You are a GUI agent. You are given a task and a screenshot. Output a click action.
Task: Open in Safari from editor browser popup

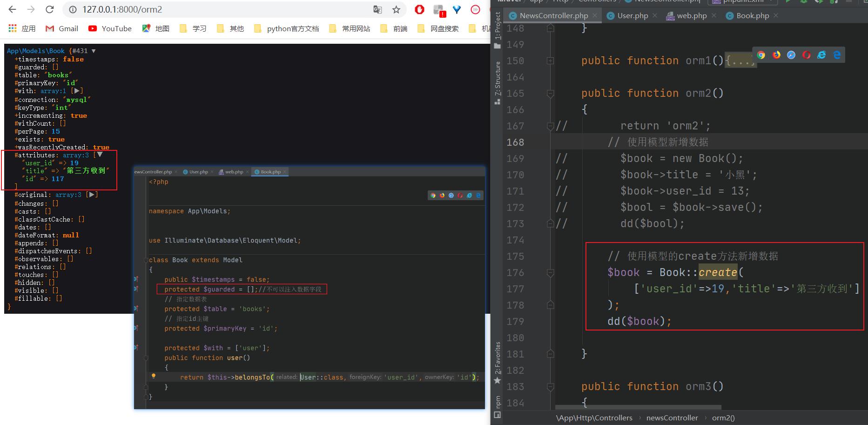(791, 55)
